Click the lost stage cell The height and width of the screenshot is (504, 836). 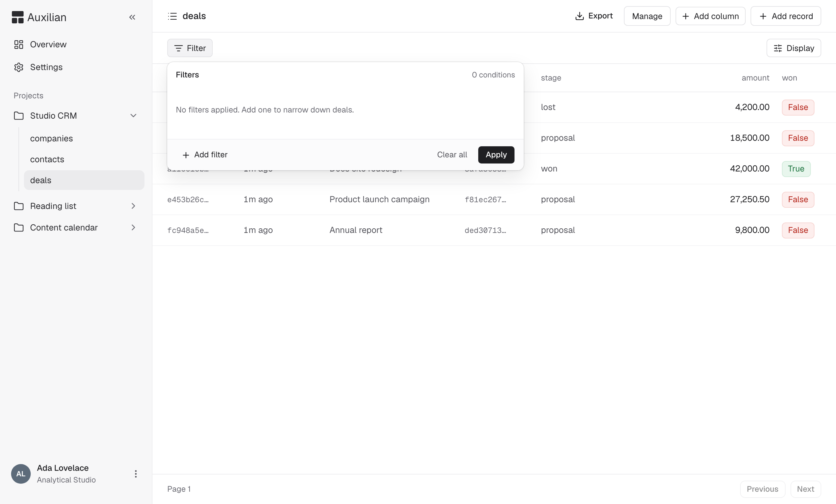point(548,107)
